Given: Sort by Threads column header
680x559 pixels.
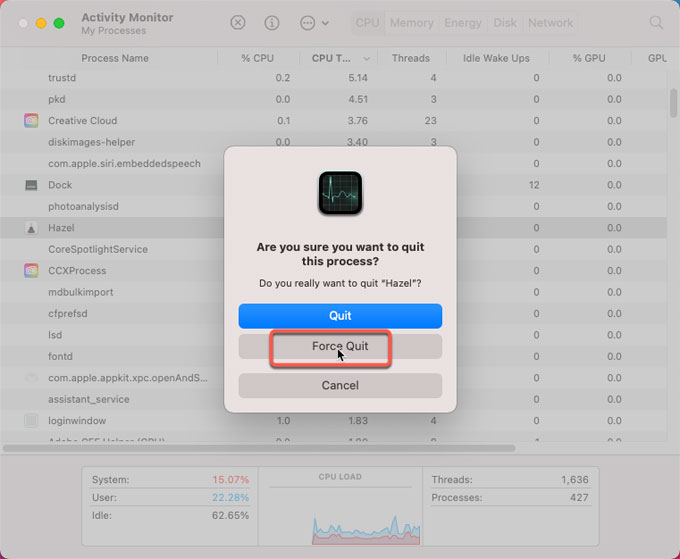Looking at the screenshot, I should coord(411,58).
